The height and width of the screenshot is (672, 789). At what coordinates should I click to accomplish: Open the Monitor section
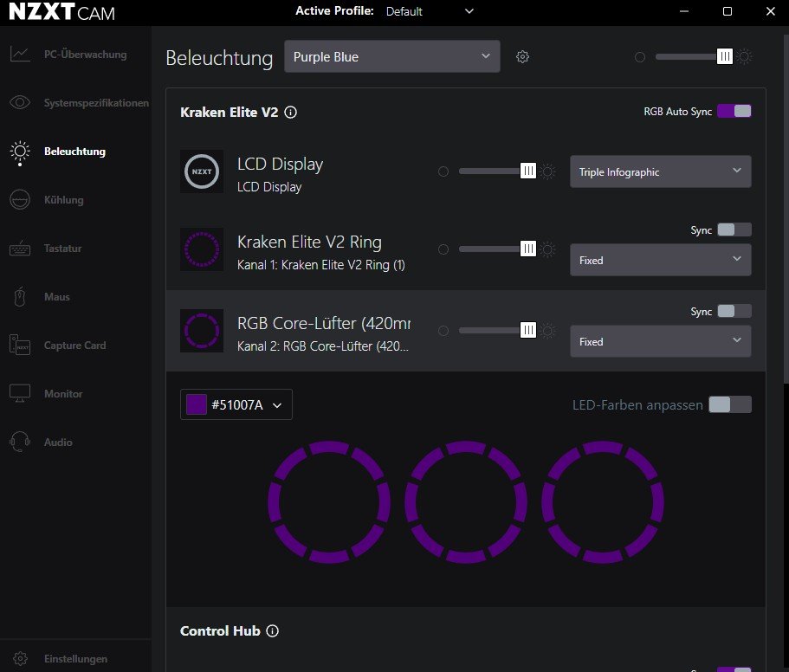tap(63, 394)
